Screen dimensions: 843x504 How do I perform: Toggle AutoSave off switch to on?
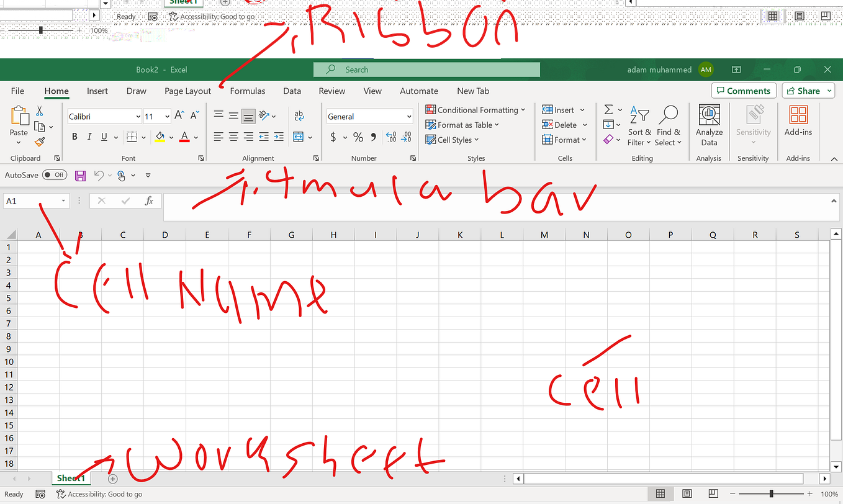pos(55,175)
